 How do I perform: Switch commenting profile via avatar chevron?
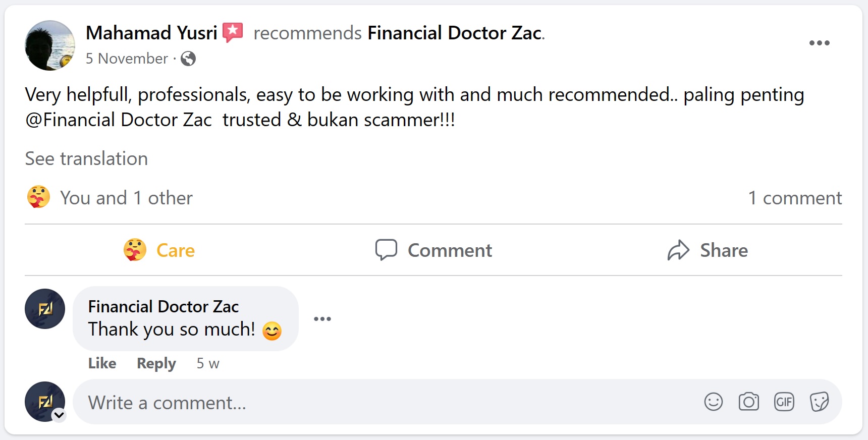tap(59, 415)
